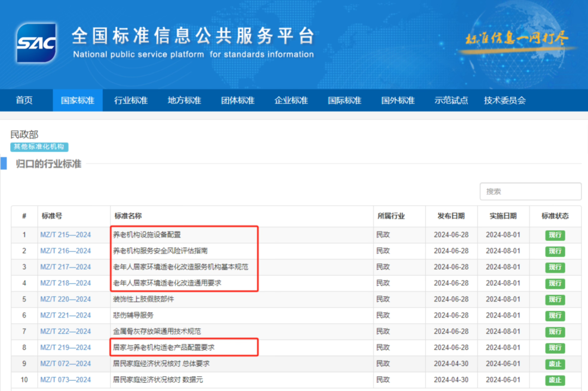The width and height of the screenshot is (588, 391).
Task: Open 技术委员会 page
Action: click(x=505, y=101)
